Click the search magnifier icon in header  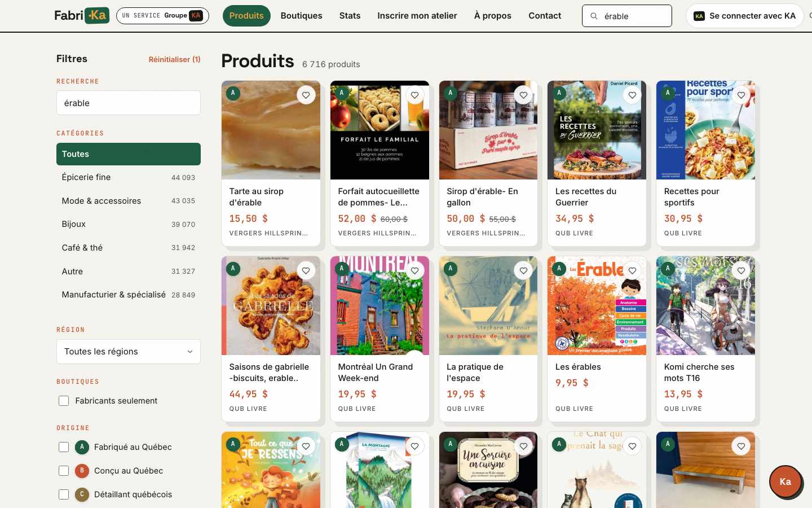click(594, 16)
